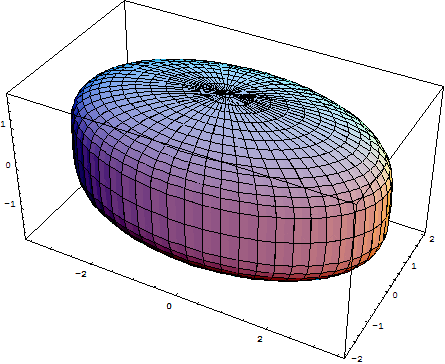The height and width of the screenshot is (364, 445).
Task: Click the 0 label on the bottom front axis
Action: coord(169,306)
